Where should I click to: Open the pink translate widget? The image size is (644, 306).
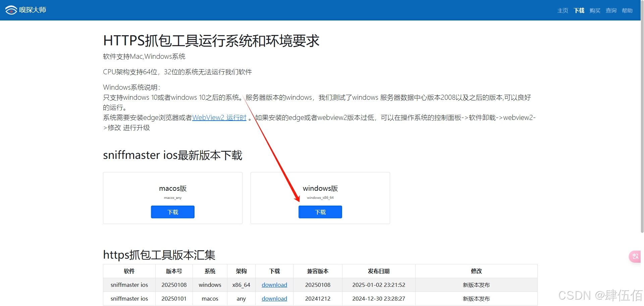[x=634, y=256]
